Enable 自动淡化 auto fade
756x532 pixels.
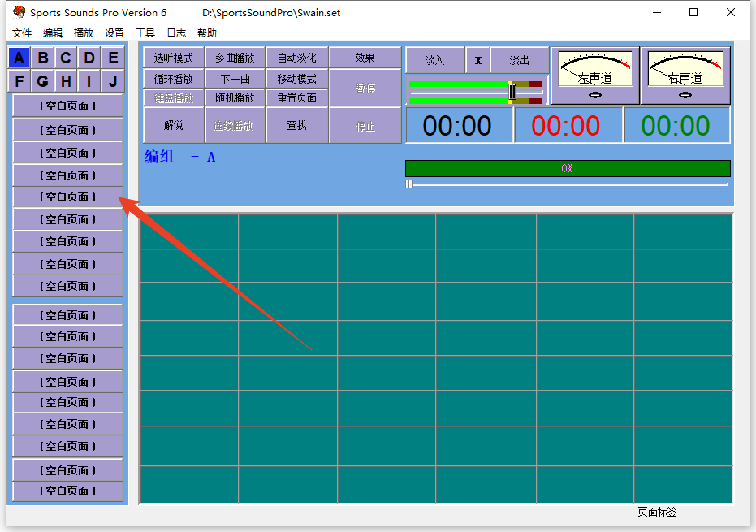click(x=296, y=58)
